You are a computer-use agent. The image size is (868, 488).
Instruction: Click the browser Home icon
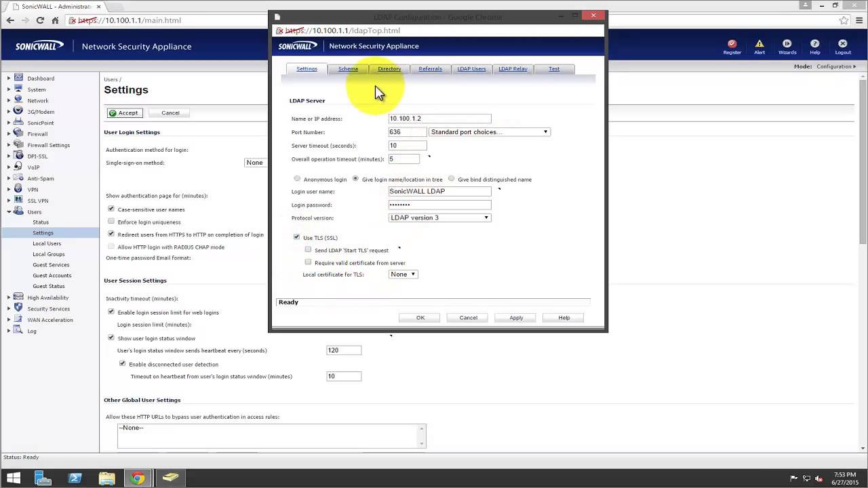(x=55, y=20)
